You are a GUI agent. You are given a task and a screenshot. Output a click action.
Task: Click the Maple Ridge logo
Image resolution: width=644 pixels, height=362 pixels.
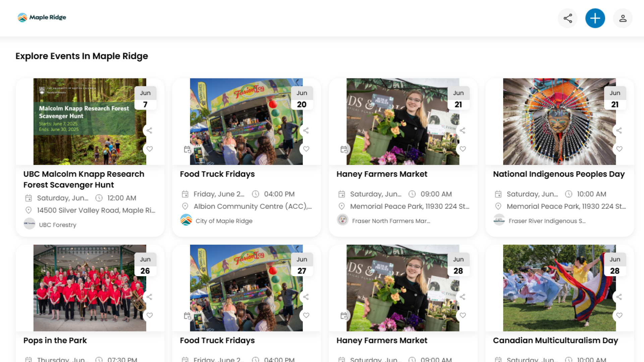(x=41, y=17)
